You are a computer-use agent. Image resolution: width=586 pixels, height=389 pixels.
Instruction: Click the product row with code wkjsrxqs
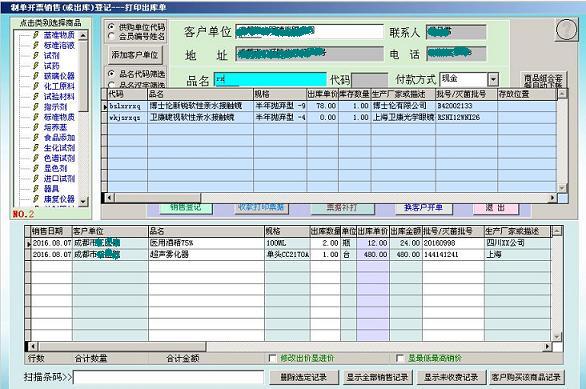(x=330, y=117)
